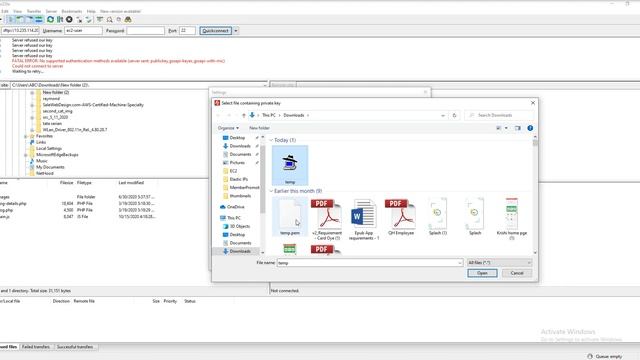Image resolution: width=640 pixels, height=360 pixels.
Task: Open the view options dropdown arrow
Action: (506, 128)
